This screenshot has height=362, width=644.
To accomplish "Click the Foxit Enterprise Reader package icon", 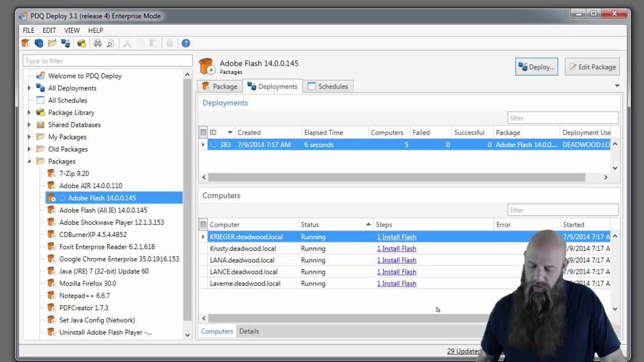I will tap(51, 247).
